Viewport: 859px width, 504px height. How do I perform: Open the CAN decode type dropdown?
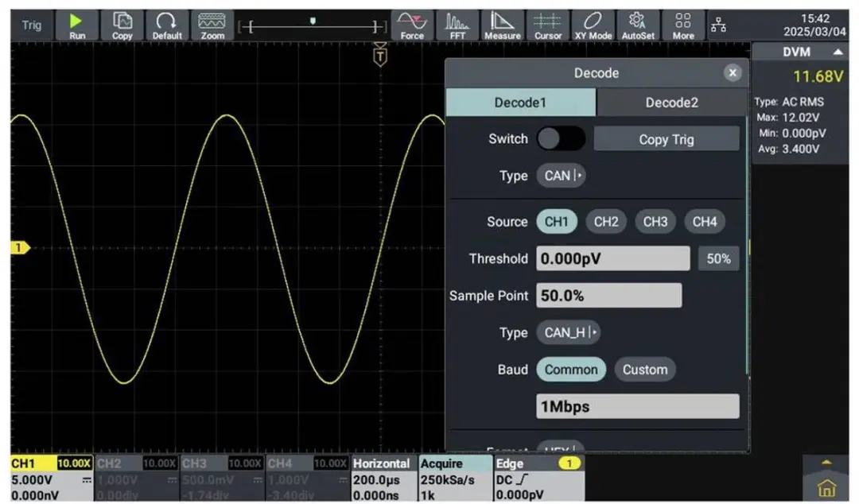pos(561,176)
